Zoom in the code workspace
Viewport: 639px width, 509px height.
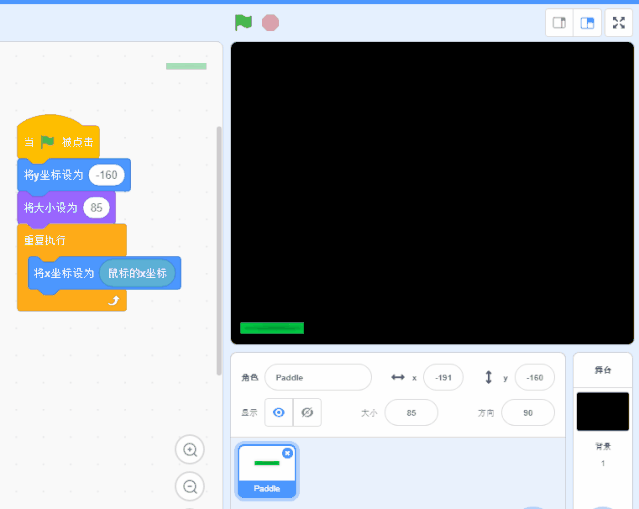(x=189, y=450)
